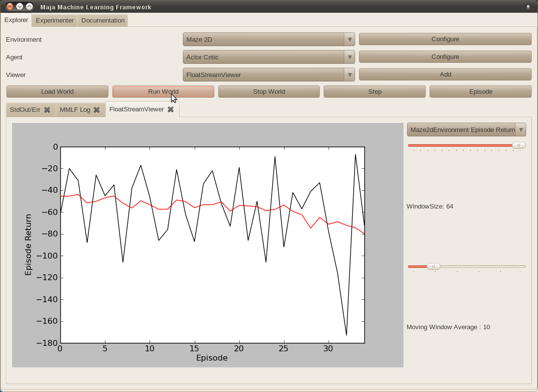Expand the Maze2dEnvironment Episode Return dropdown
This screenshot has width=538, height=392.
[x=466, y=130]
